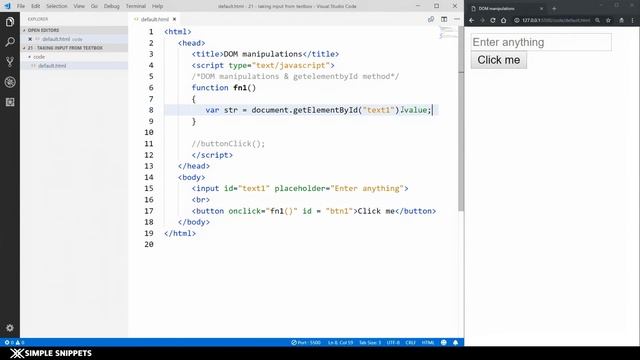The image size is (640, 360).
Task: Click the EXPLORER sidebar heading
Action: pyautogui.click(x=38, y=19)
